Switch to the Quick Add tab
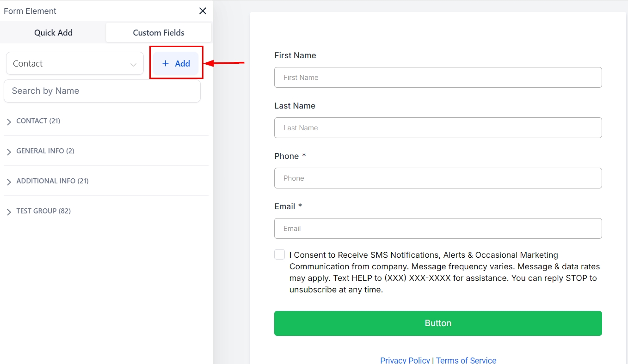 tap(53, 33)
